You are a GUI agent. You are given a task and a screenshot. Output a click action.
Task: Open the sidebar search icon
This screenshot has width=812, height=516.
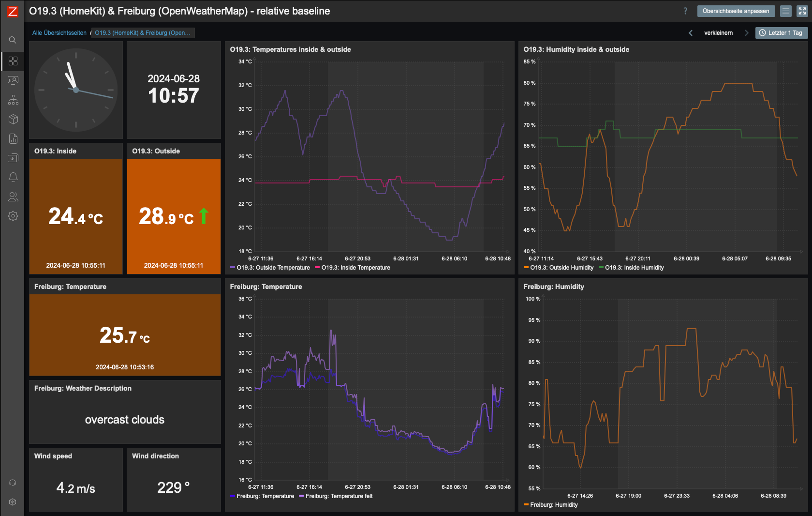[x=13, y=40]
